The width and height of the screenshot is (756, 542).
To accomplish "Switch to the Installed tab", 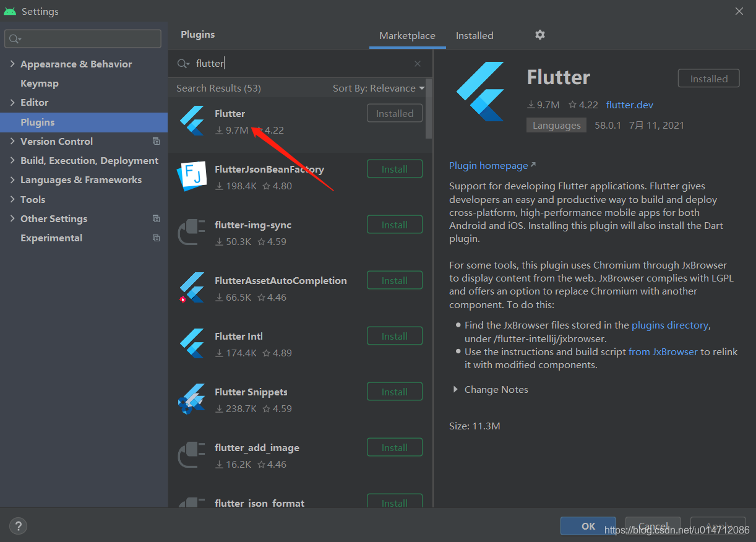I will pos(475,35).
